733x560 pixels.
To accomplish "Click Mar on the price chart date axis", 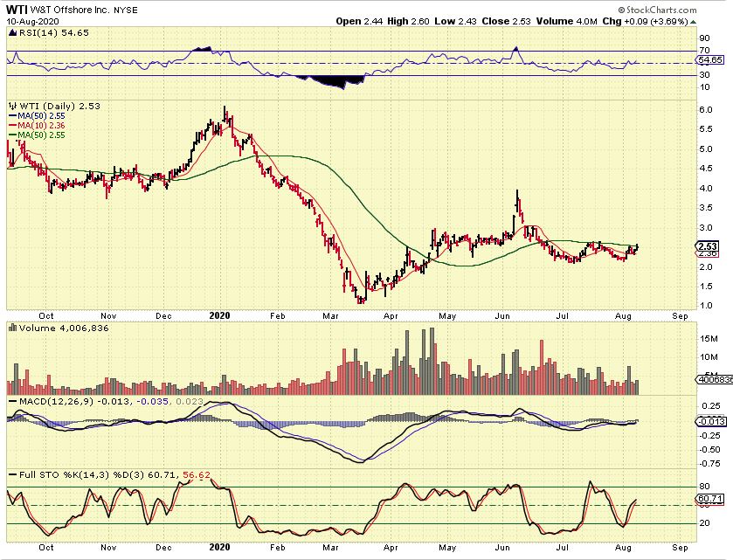I will click(x=330, y=316).
